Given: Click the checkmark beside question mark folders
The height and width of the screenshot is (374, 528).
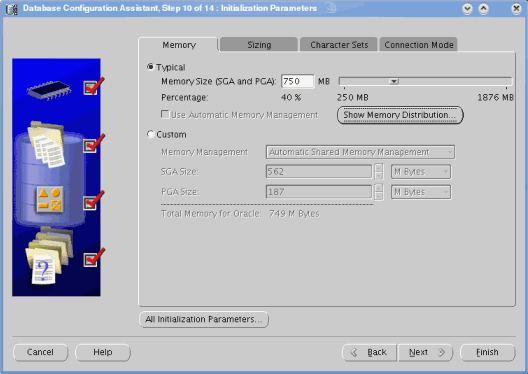Looking at the screenshot, I should pyautogui.click(x=94, y=258).
